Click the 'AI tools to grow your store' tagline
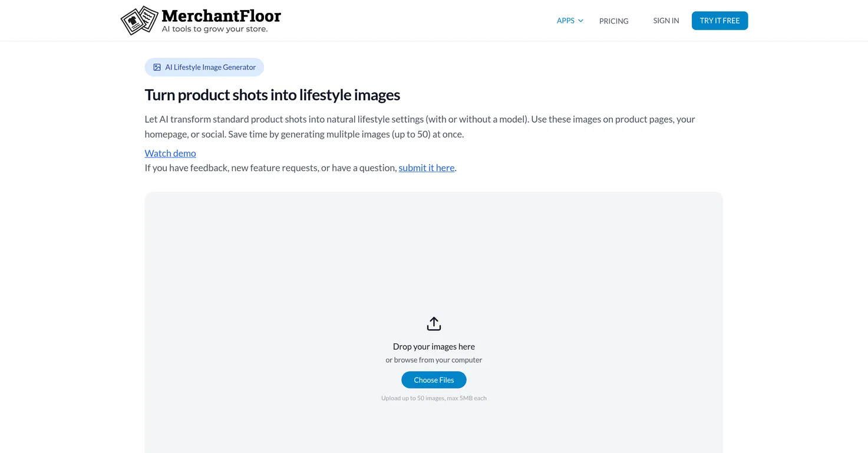 [x=214, y=29]
